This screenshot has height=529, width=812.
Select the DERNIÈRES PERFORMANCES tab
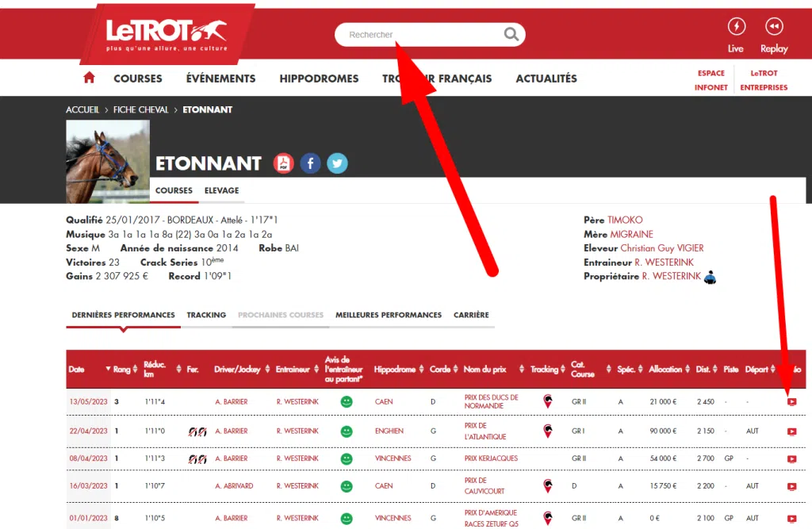pyautogui.click(x=123, y=315)
